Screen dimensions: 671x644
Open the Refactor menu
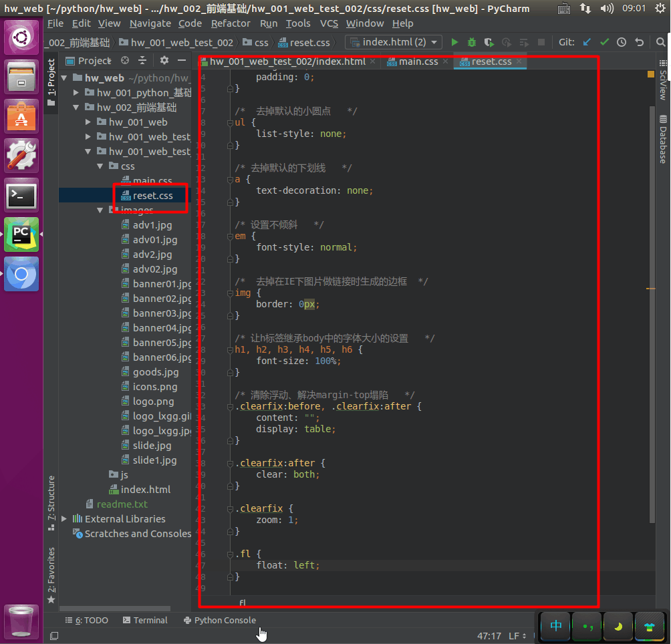pyautogui.click(x=231, y=23)
